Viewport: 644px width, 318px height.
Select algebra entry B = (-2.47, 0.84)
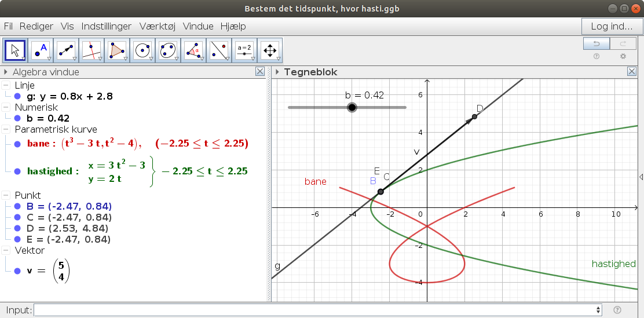69,207
